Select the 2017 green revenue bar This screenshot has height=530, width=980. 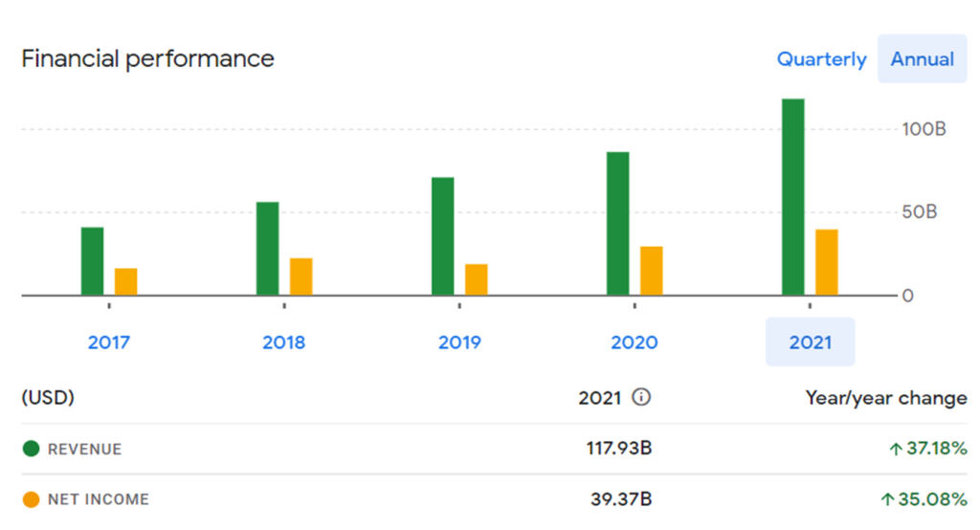[x=92, y=261]
